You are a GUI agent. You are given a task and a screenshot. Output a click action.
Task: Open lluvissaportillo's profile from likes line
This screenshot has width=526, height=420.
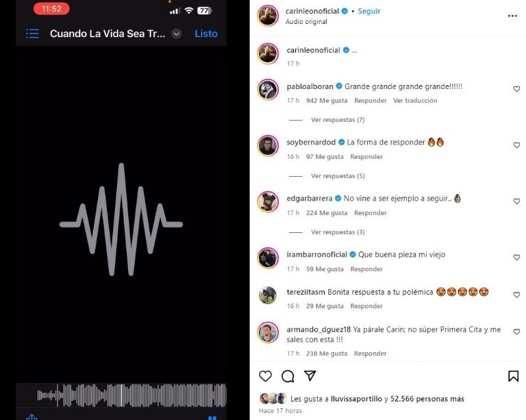356,399
